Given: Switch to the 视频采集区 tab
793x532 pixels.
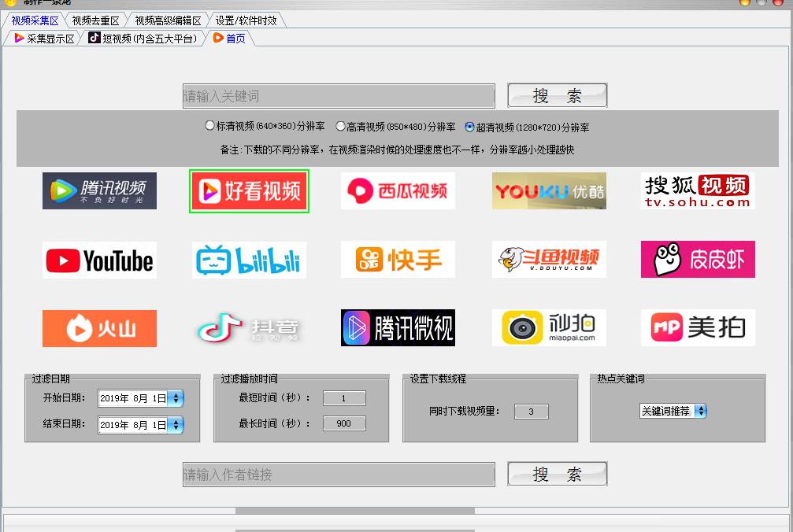Looking at the screenshot, I should [35, 20].
